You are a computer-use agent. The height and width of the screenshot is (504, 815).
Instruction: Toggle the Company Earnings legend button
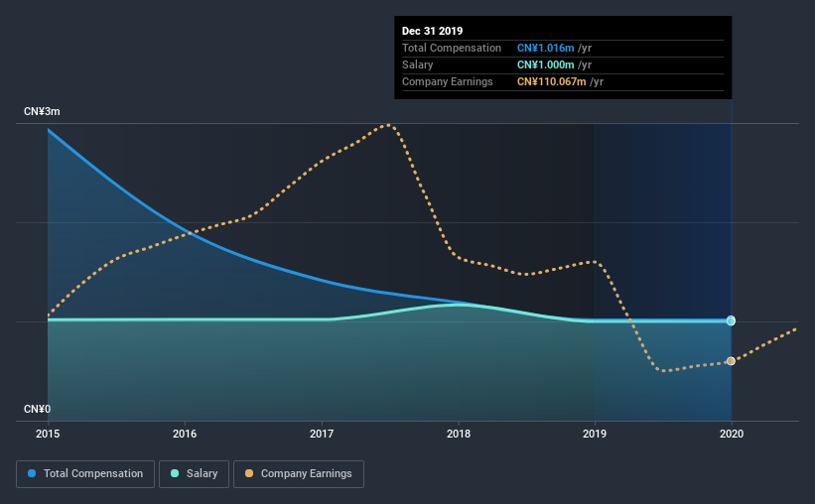pos(299,474)
